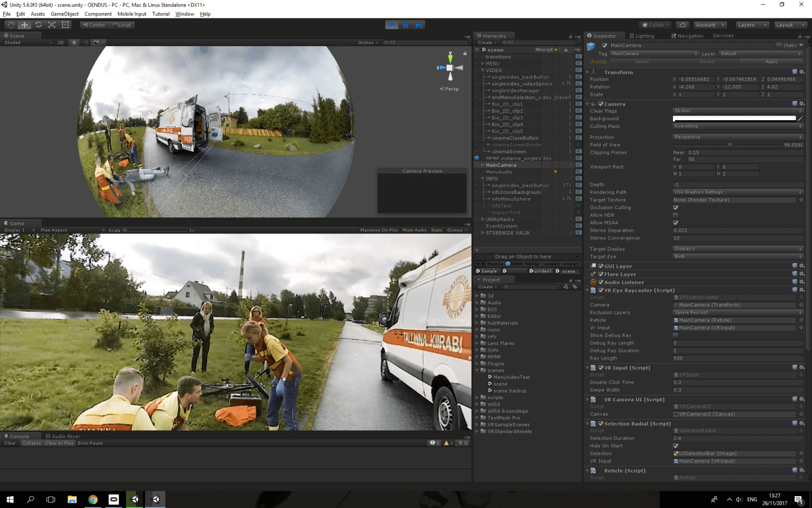
Task: Open the Assets menu
Action: point(38,14)
